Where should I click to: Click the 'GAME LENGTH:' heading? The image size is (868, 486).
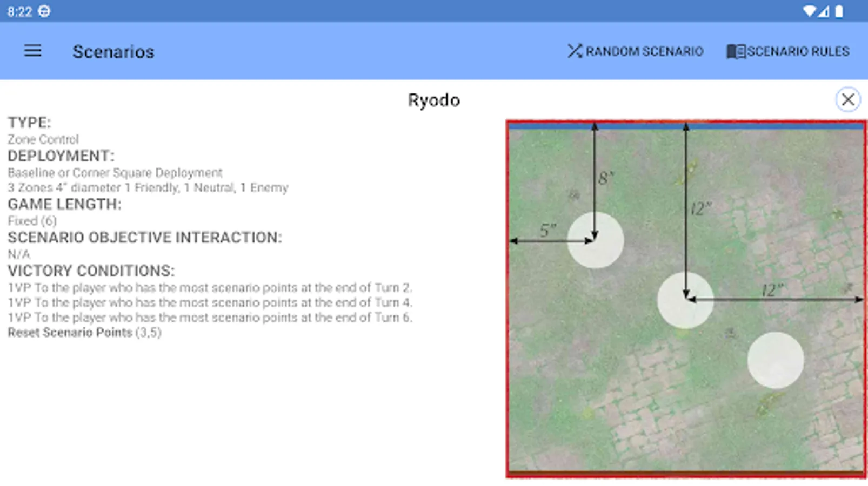(x=64, y=204)
